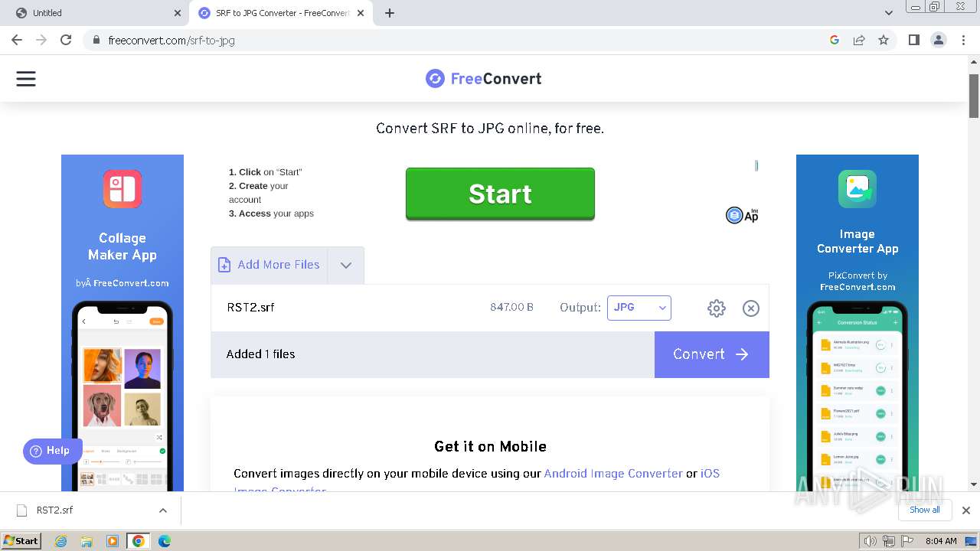The image size is (980, 551).
Task: Click the 'Get it on Mobile' heading
Action: [x=490, y=446]
